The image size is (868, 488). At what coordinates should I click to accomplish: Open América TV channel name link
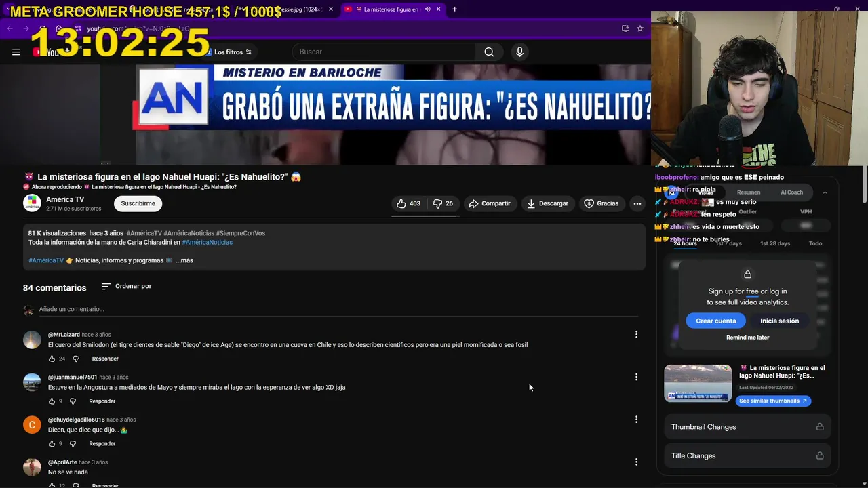coord(65,200)
